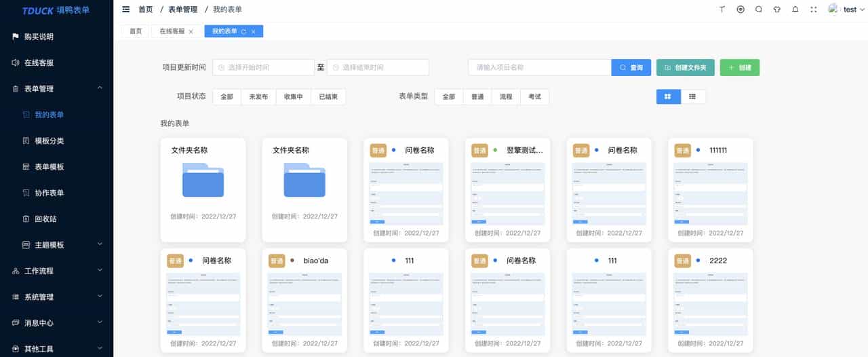Expand the 其他工具 menu
The height and width of the screenshot is (357, 868).
tap(100, 349)
